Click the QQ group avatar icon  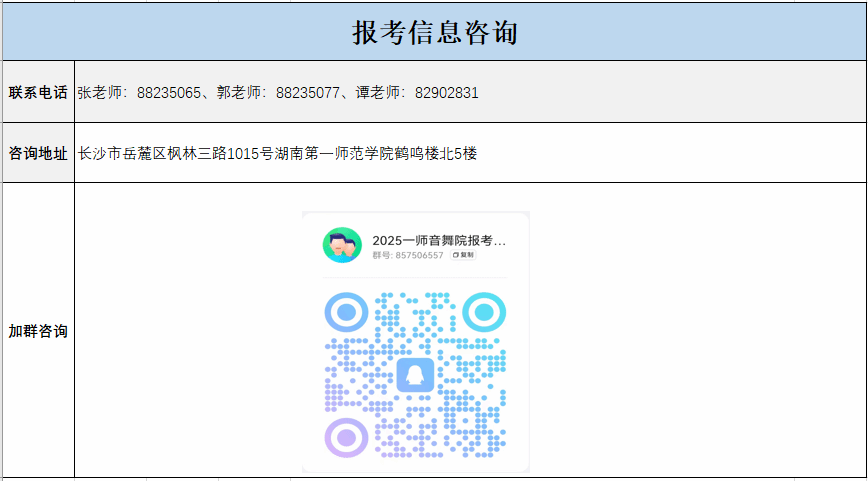342,245
